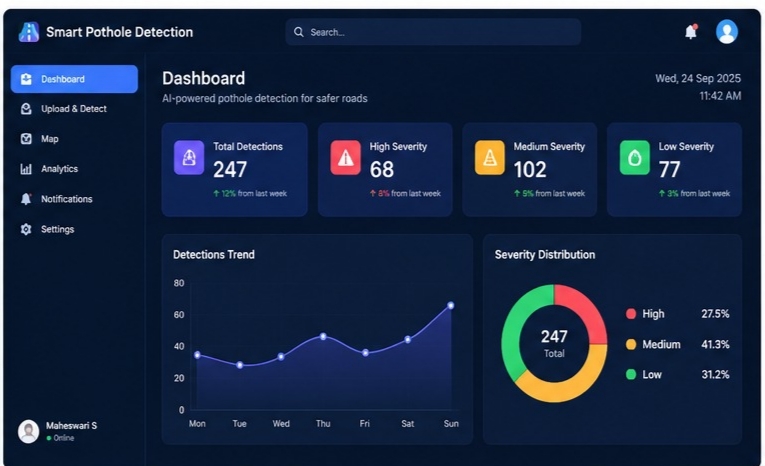Screen dimensions: 765x466
Task: Click the green Online status dot
Action: (49, 438)
